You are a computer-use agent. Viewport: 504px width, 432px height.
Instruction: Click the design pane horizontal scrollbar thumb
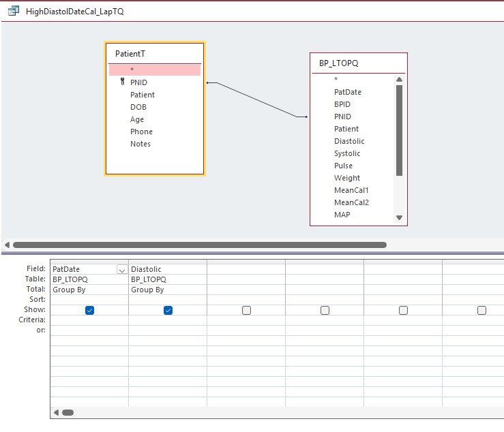click(200, 245)
